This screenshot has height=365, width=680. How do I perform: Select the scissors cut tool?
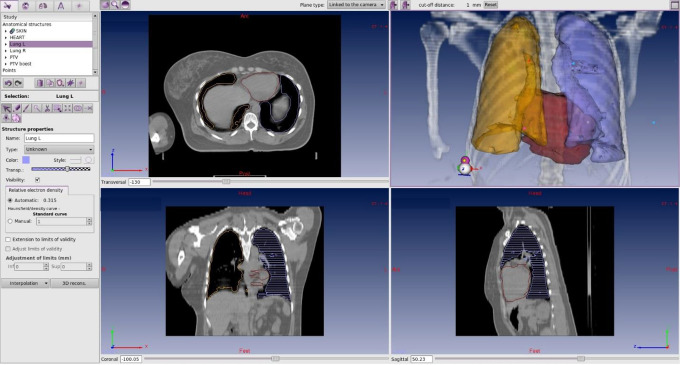(47, 108)
